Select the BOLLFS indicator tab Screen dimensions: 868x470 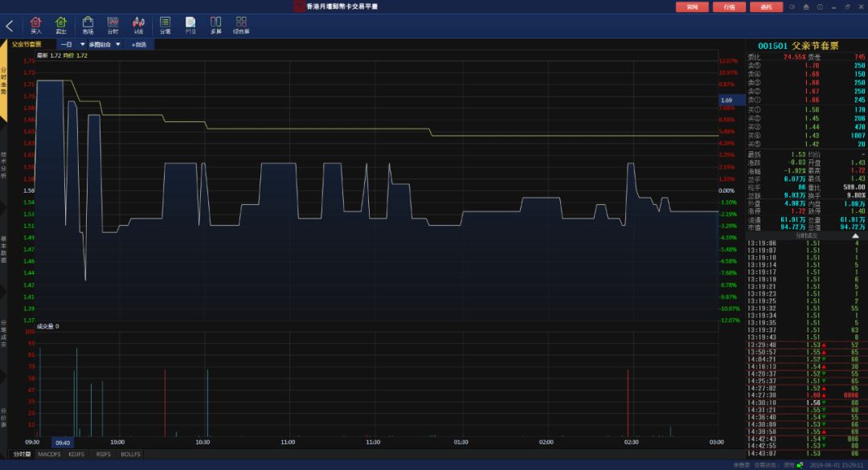click(131, 454)
